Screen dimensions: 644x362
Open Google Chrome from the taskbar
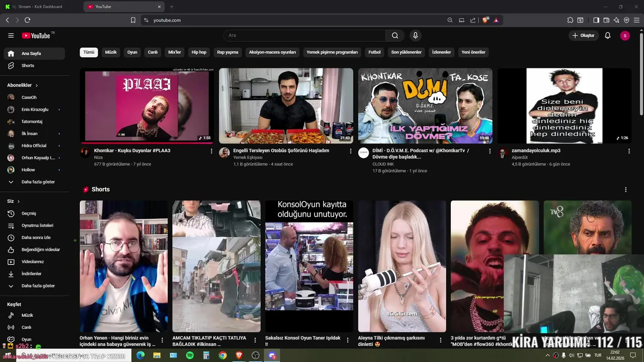(x=222, y=355)
